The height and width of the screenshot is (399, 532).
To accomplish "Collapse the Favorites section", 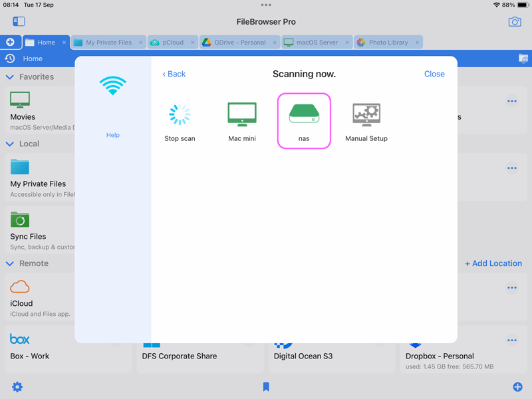I will 10,77.
